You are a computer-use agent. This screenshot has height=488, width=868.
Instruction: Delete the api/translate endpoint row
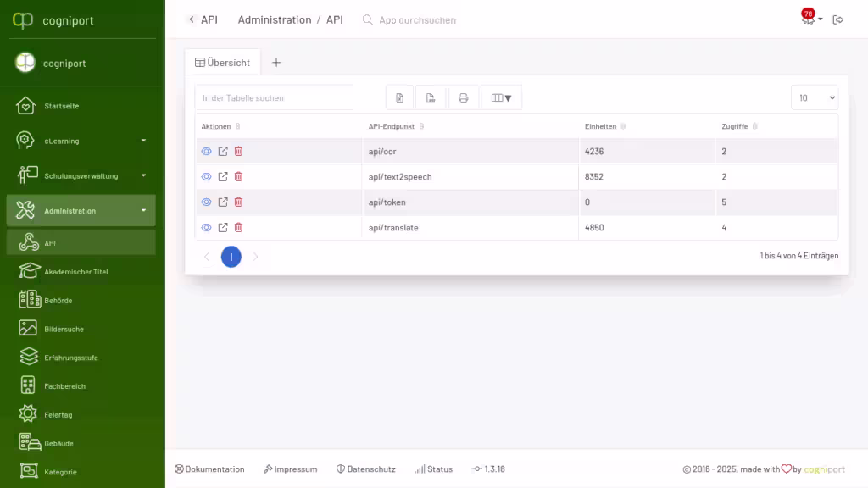point(238,228)
